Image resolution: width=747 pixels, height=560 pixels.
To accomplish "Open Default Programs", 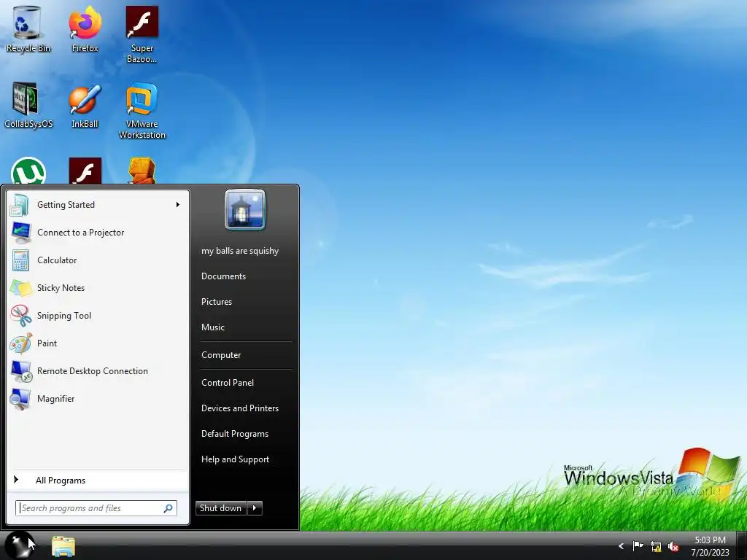I will coord(235,434).
